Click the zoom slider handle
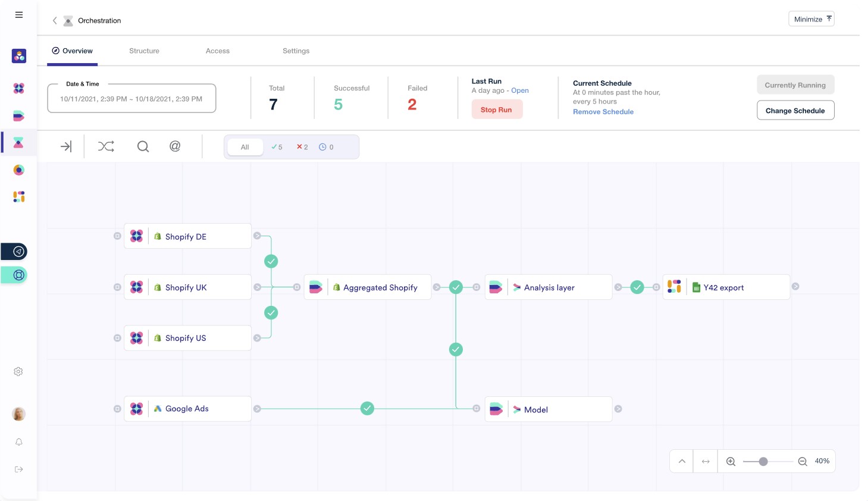 click(763, 462)
